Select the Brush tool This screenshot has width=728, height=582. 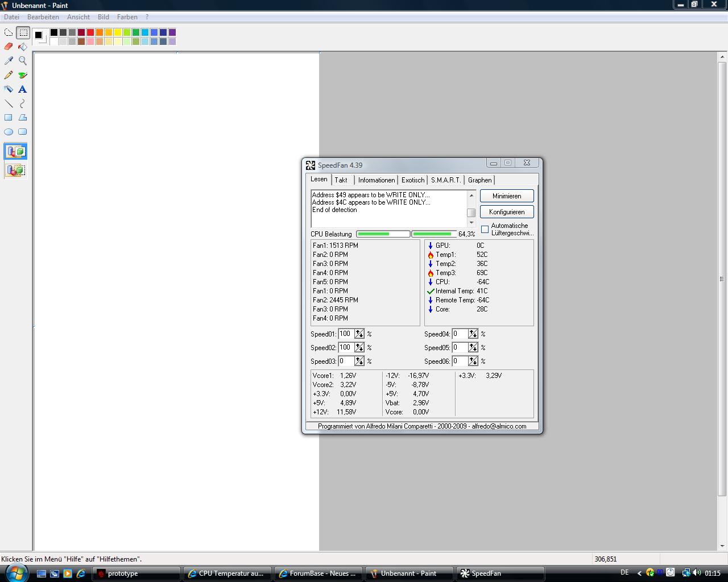[23, 75]
